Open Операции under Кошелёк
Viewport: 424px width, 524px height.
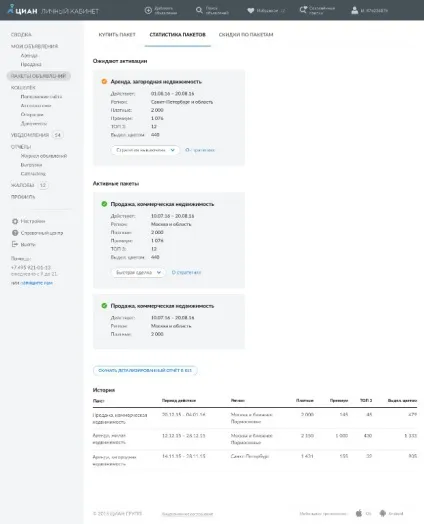coord(32,114)
